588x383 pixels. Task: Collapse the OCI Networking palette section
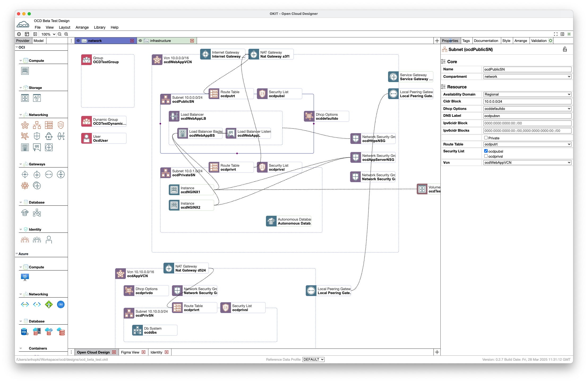(x=21, y=115)
